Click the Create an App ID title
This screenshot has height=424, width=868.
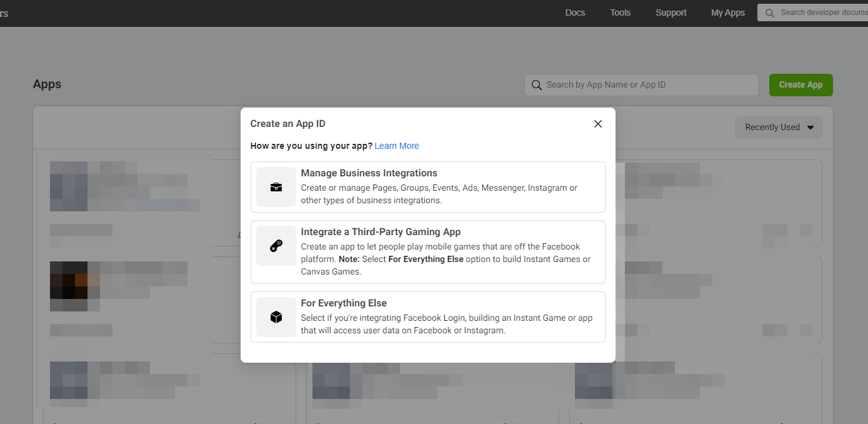coord(288,124)
